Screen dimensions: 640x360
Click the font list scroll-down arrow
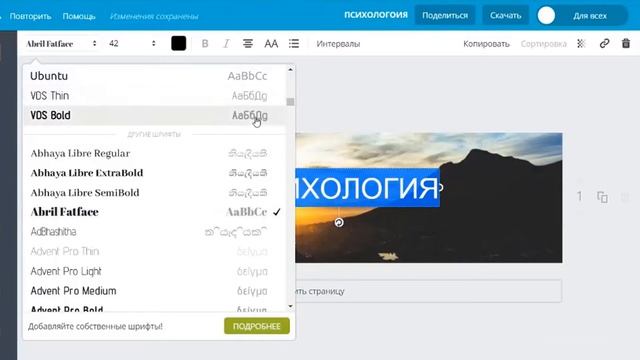(x=290, y=306)
